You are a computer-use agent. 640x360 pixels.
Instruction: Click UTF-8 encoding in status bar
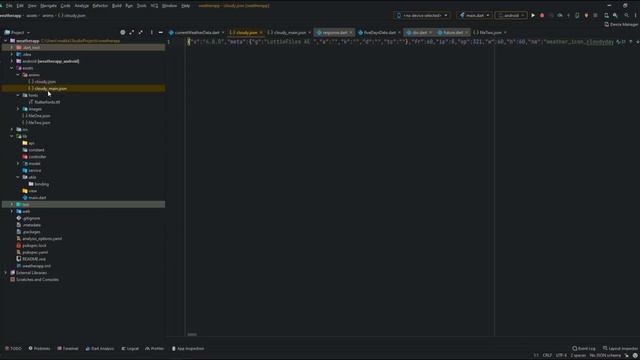(x=561, y=356)
